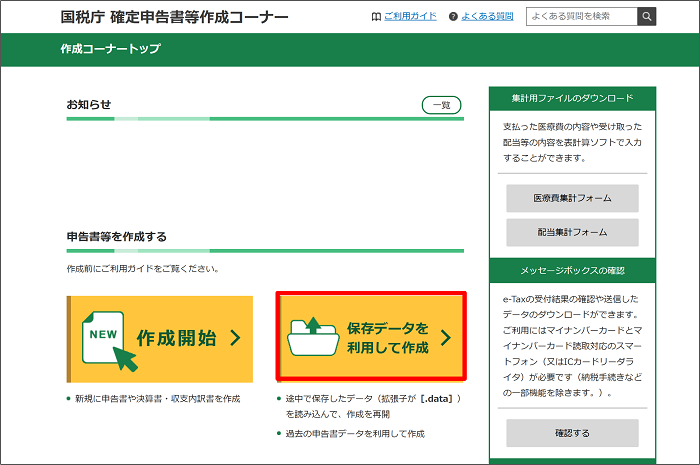
Task: Open the ご利用ガイド link
Action: pyautogui.click(x=410, y=17)
